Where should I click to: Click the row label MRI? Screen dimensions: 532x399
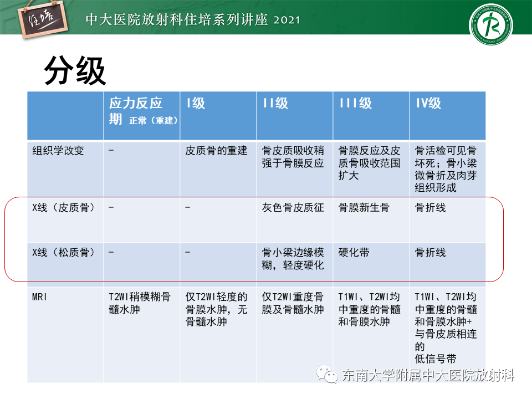pos(39,297)
